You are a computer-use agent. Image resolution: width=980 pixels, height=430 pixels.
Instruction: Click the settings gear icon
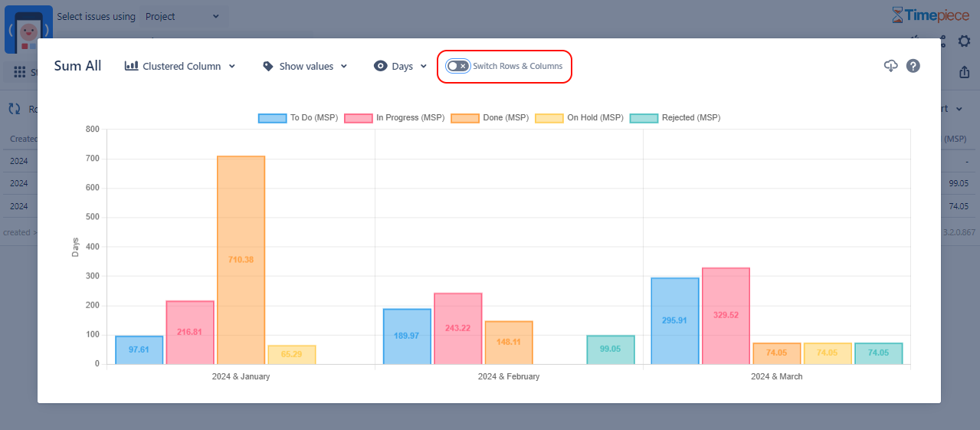tap(964, 41)
